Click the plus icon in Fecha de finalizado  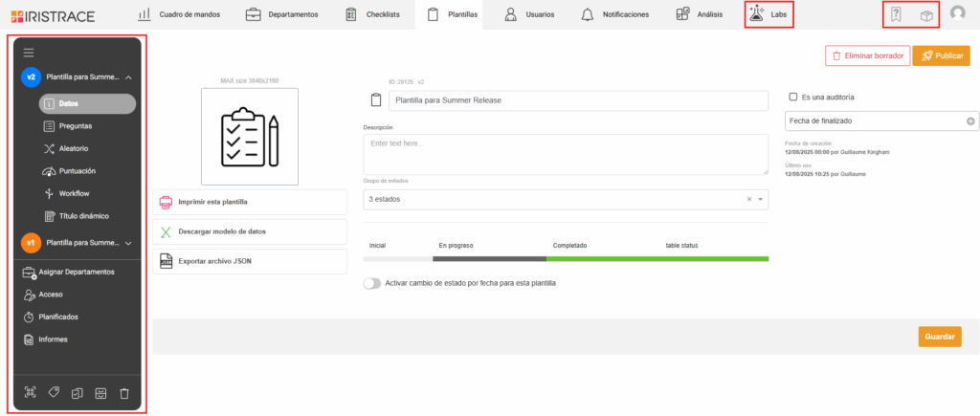(969, 121)
